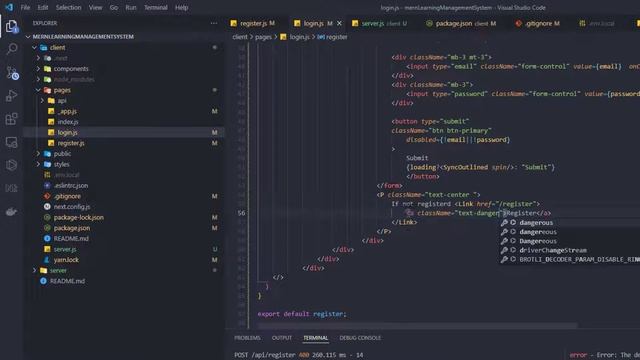Screen dimensions: 640x360
Task: Open package-lock.json file
Action: click(x=78, y=217)
